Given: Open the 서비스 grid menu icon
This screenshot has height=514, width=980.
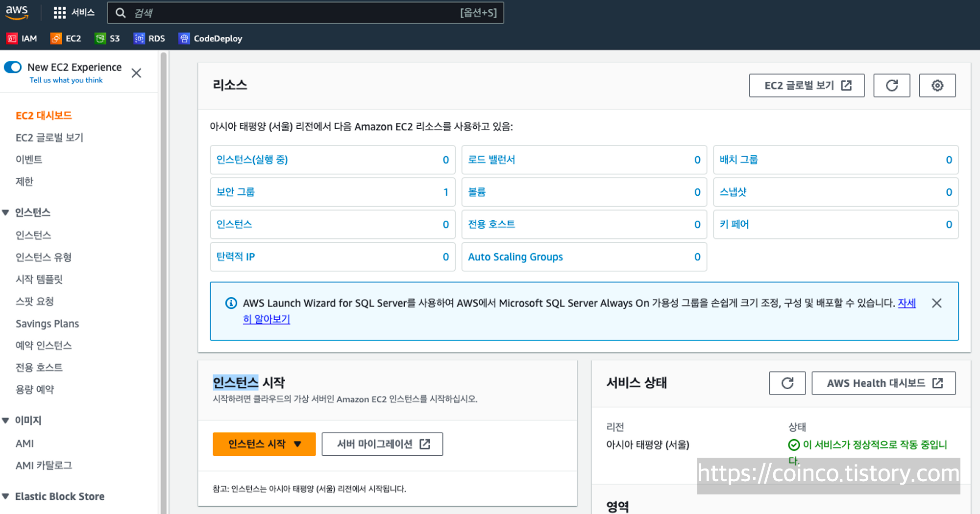Looking at the screenshot, I should 59,13.
